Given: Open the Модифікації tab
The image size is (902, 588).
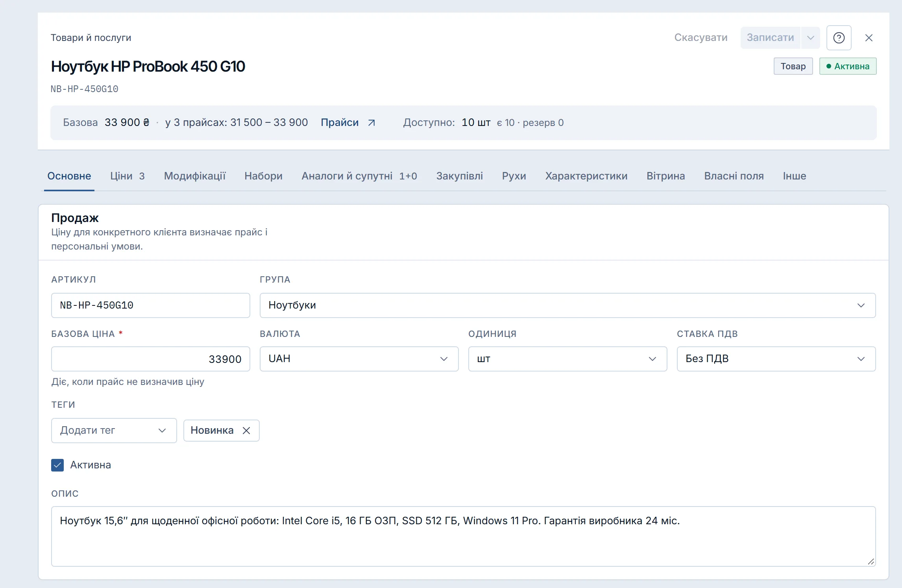Looking at the screenshot, I should [195, 176].
